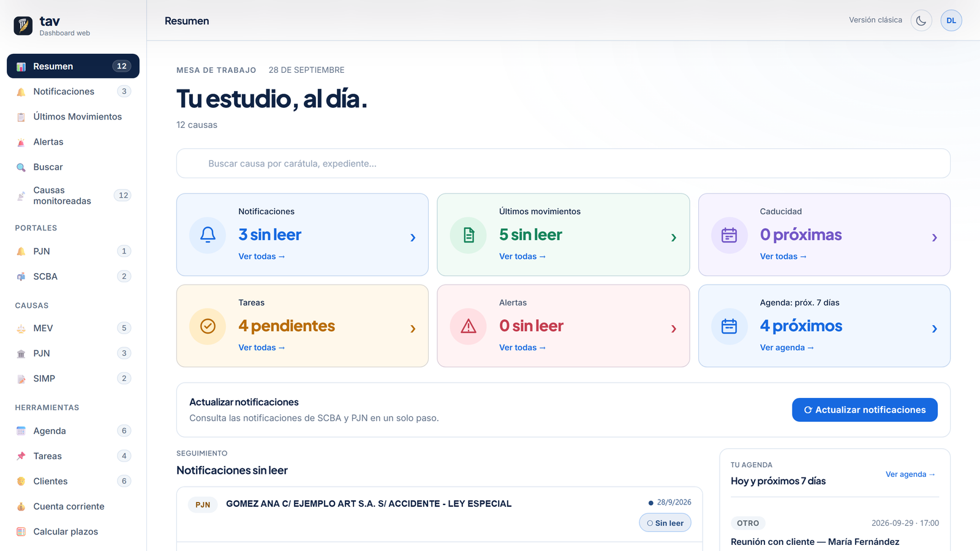Click the 3 sin leer count
This screenshot has height=551, width=980.
click(x=269, y=235)
